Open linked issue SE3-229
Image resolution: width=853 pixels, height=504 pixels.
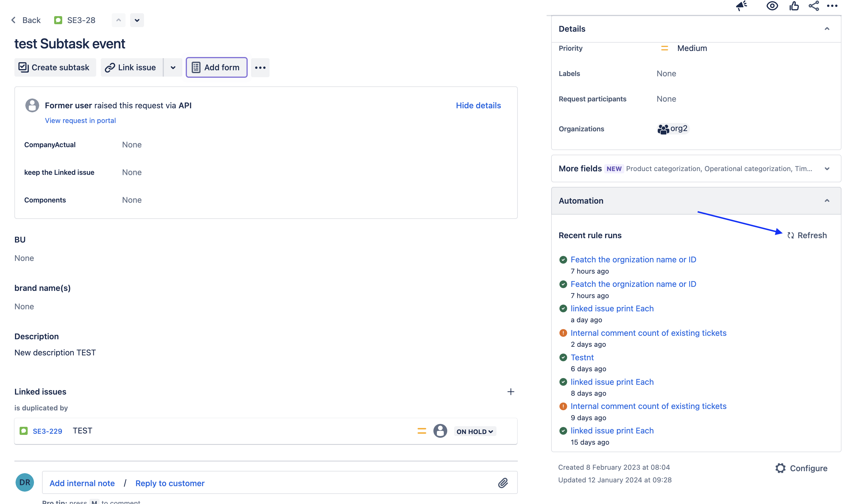click(x=47, y=431)
